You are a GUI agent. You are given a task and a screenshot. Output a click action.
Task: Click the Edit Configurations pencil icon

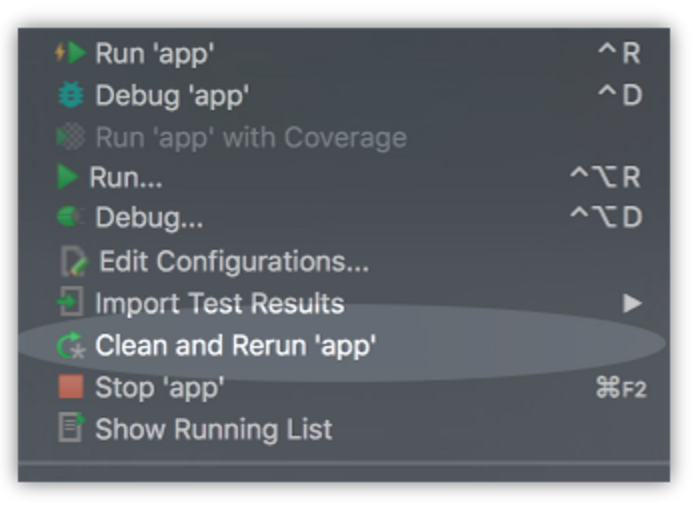(72, 262)
